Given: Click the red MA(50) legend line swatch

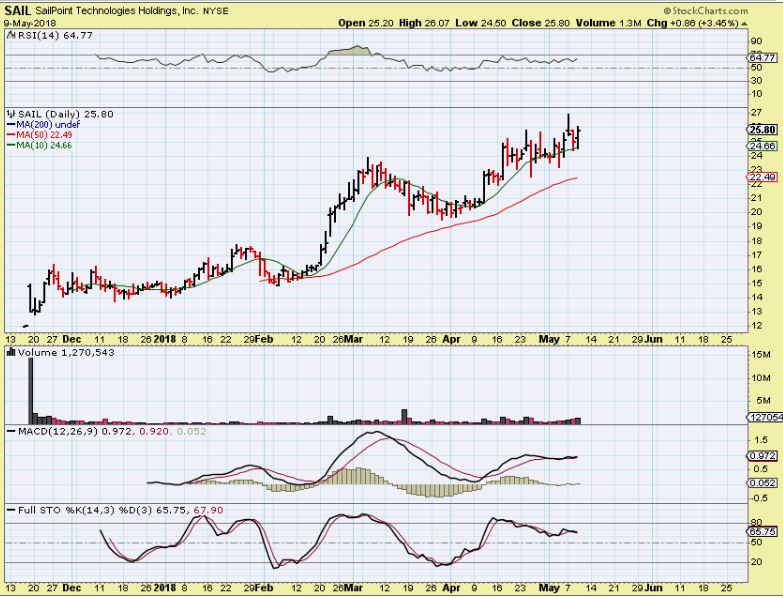Looking at the screenshot, I should click(10, 135).
